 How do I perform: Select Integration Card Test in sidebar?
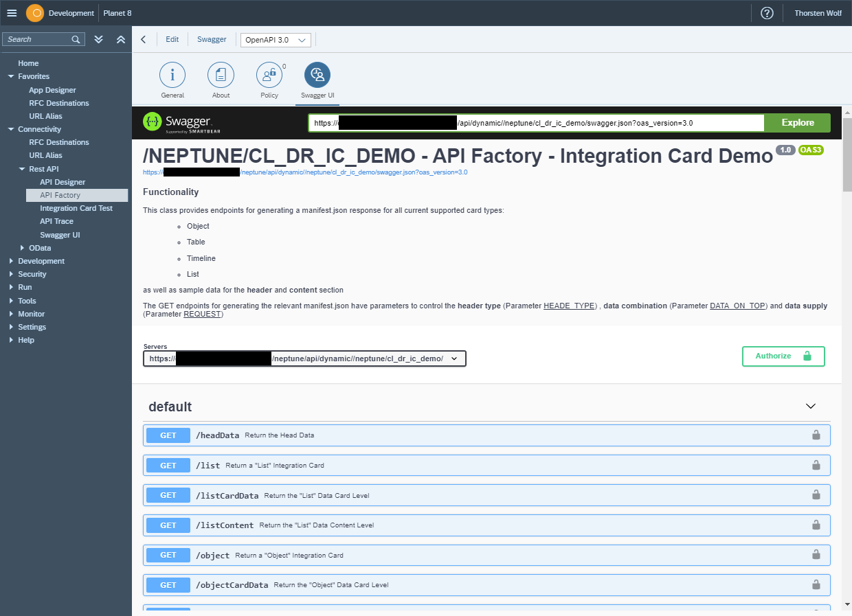pos(76,208)
